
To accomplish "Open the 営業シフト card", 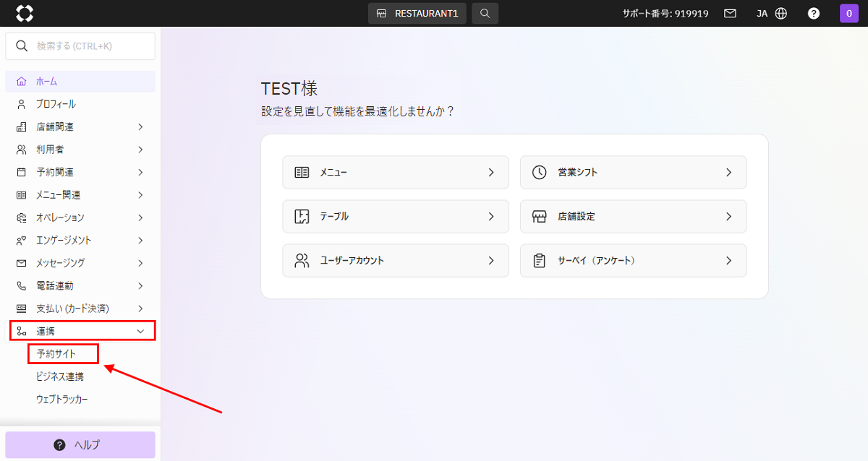I will pyautogui.click(x=632, y=173).
